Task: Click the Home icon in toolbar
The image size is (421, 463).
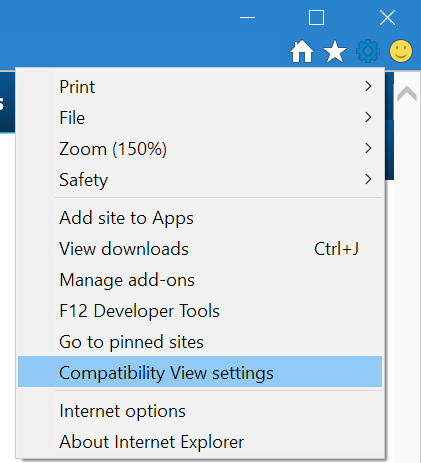Action: (x=302, y=51)
